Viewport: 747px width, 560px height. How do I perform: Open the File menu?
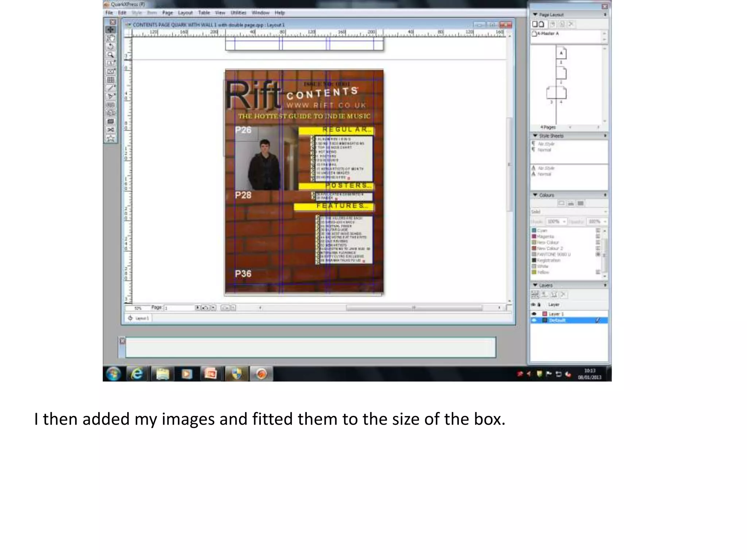[x=109, y=13]
